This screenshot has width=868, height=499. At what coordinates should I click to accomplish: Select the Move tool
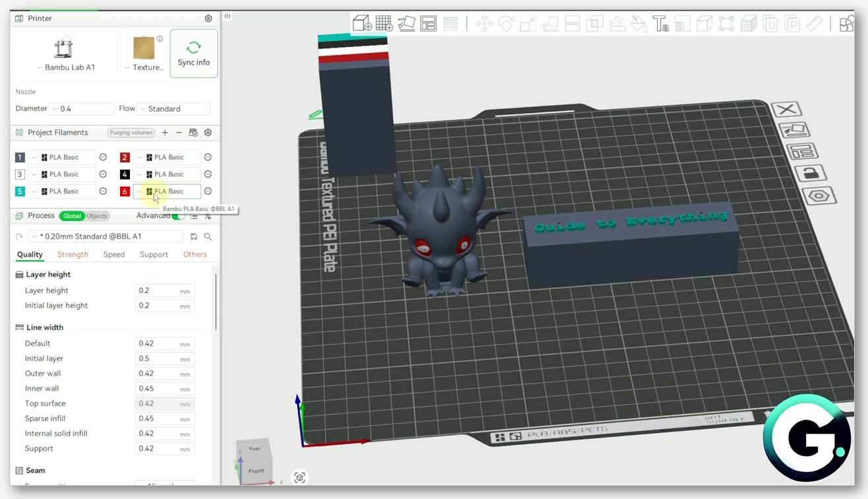(x=484, y=24)
